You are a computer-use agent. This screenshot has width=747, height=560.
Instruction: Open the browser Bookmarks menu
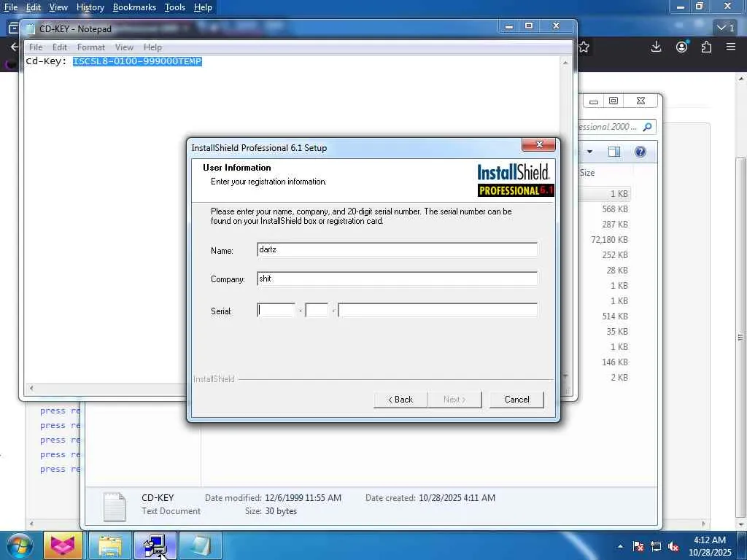[134, 7]
